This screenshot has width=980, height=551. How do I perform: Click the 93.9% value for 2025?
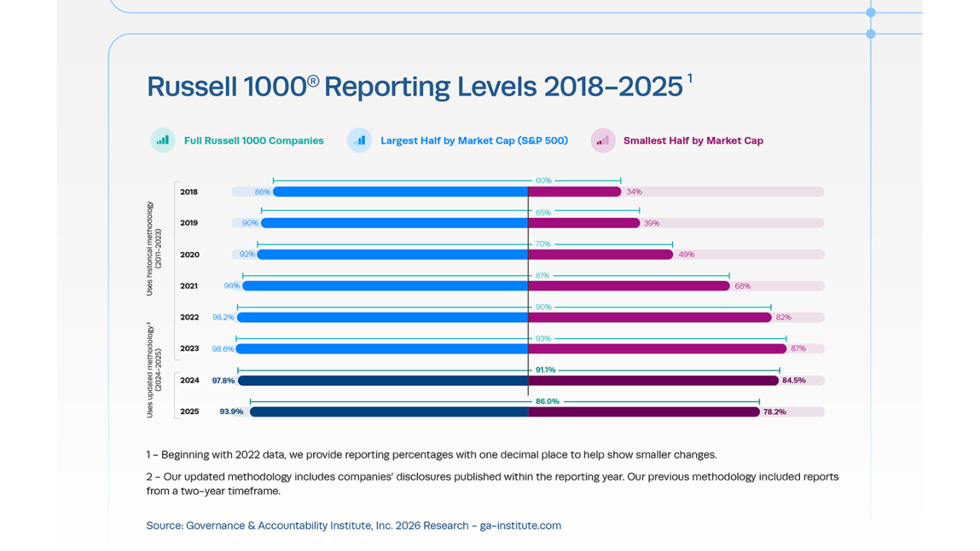231,412
